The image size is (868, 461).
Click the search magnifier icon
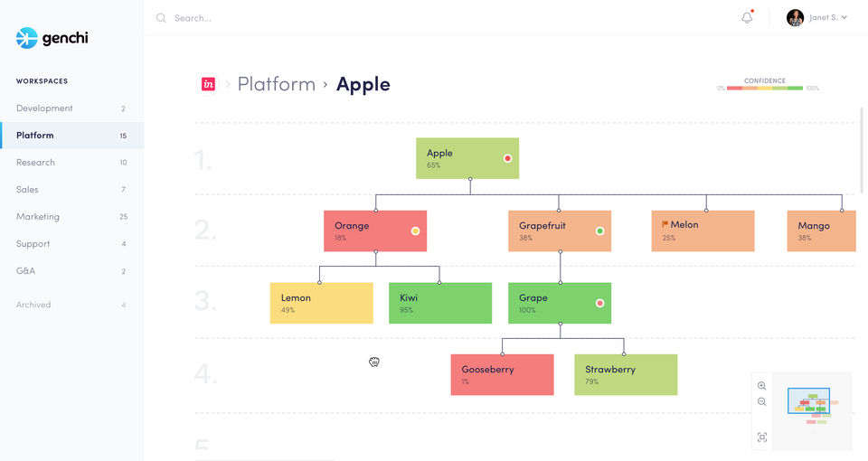pyautogui.click(x=161, y=18)
